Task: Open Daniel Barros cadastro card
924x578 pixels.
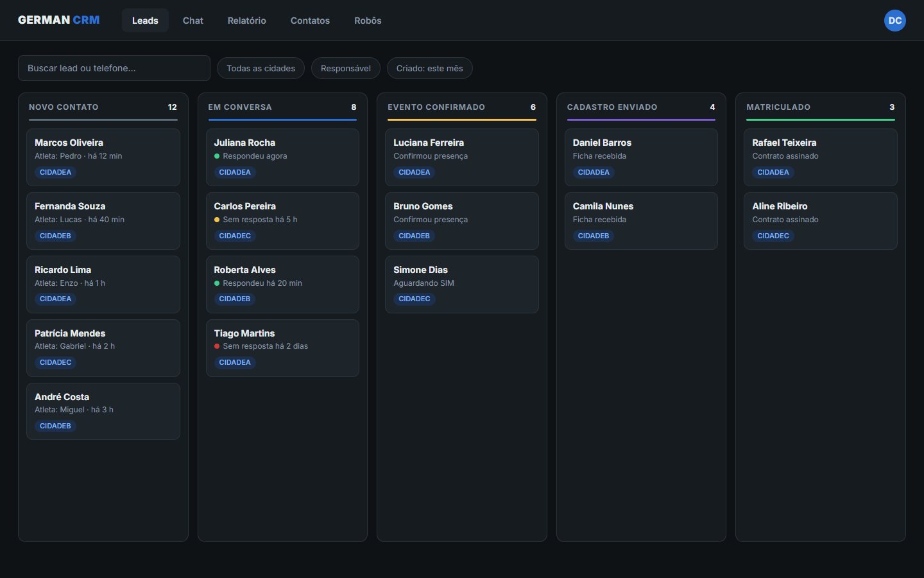Action: [641, 157]
